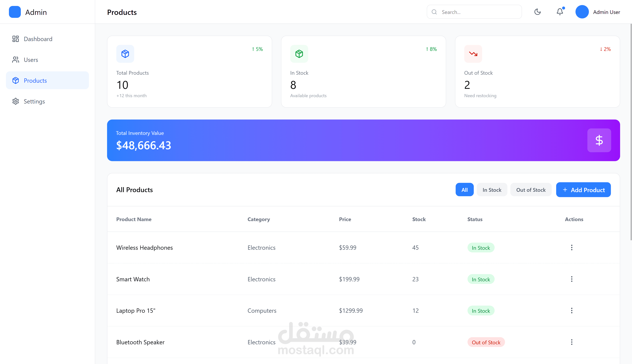The image size is (632, 364).
Task: Open actions menu for Smart Watch
Action: [x=571, y=279]
